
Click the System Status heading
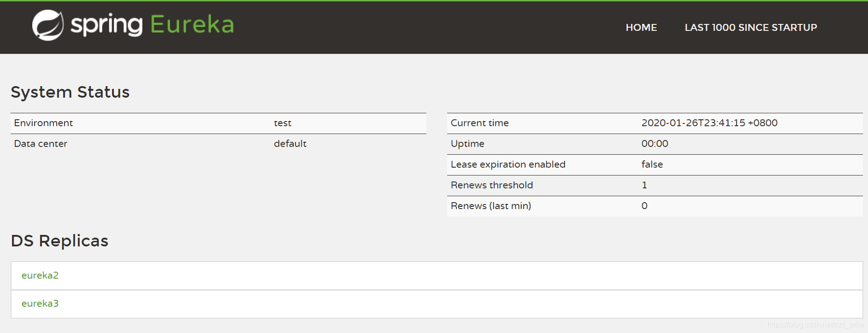click(x=70, y=92)
